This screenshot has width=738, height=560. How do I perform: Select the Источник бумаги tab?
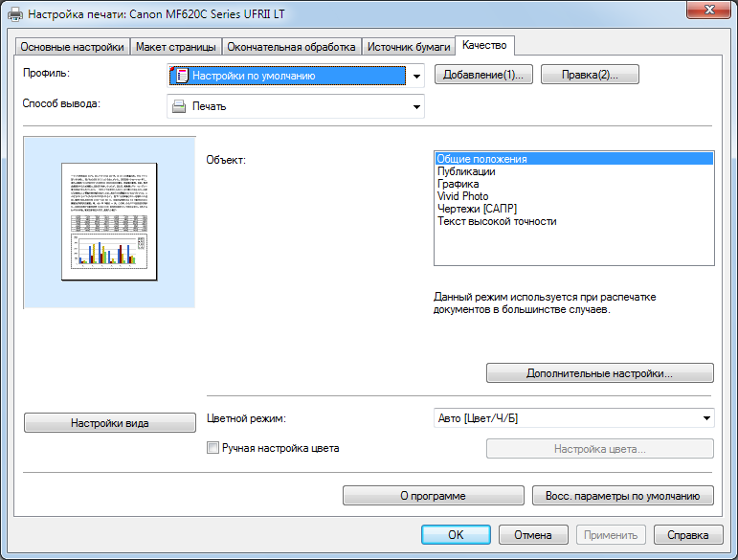pos(409,47)
